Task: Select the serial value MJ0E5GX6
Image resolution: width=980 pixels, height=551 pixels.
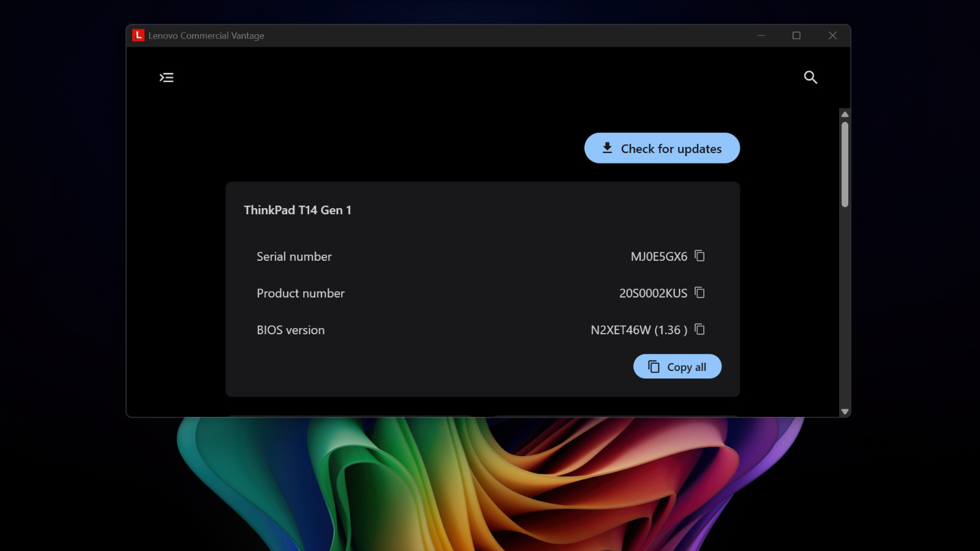Action: coord(659,257)
